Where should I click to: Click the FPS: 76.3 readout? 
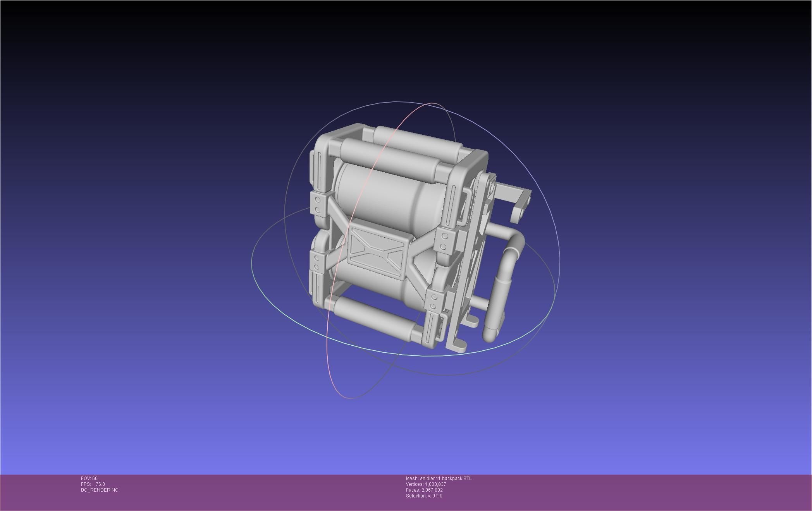[x=93, y=484]
